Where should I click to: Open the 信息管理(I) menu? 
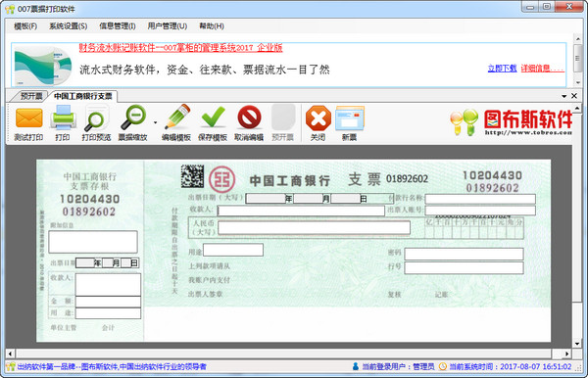point(117,26)
